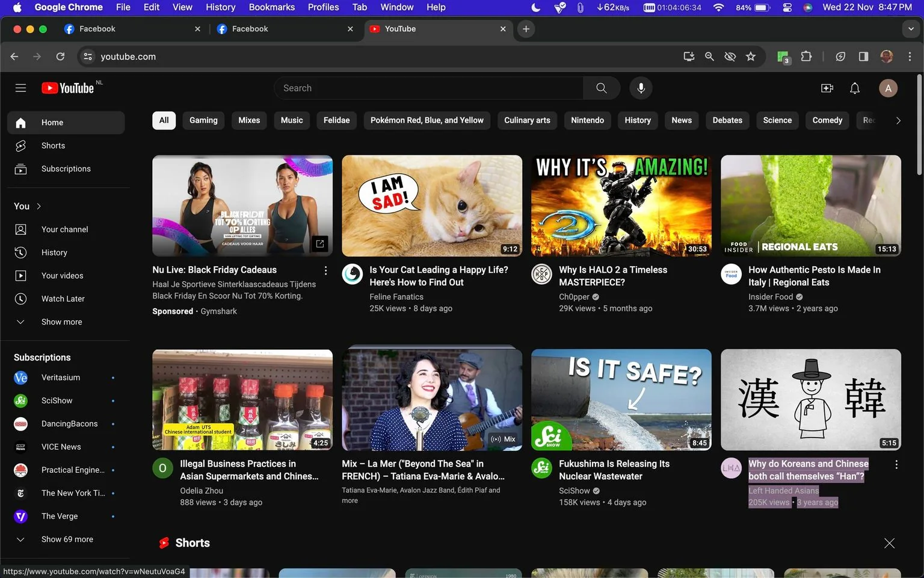This screenshot has width=924, height=578.
Task: Select the Gaming category chip
Action: point(203,120)
